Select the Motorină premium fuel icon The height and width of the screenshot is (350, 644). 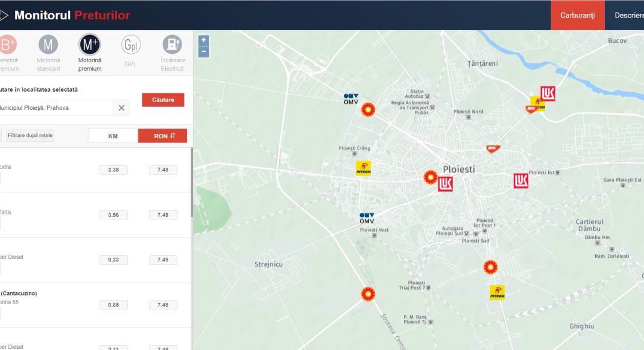pyautogui.click(x=89, y=45)
